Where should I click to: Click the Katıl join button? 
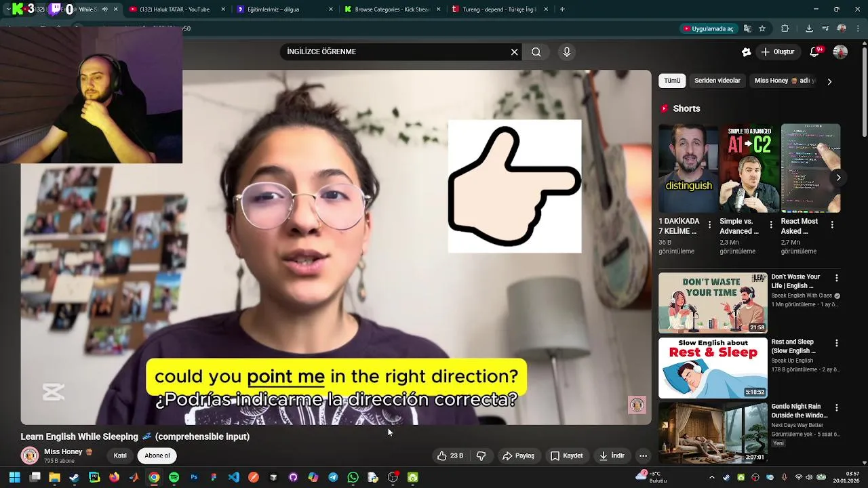120,456
